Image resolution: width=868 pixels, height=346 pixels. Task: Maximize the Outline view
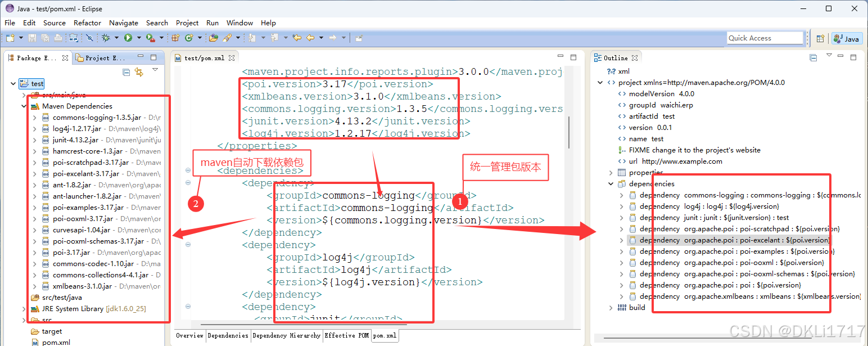point(853,57)
